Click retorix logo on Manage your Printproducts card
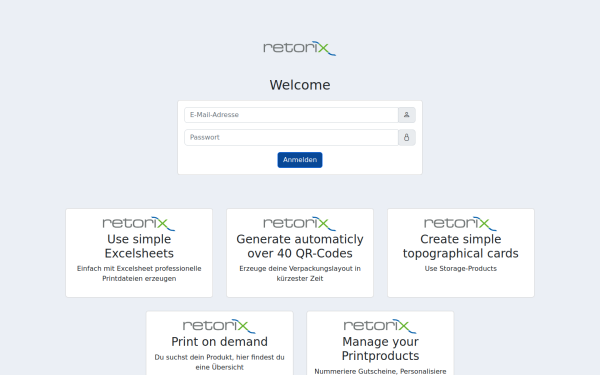Screen dimensions: 600x375 point(380,326)
